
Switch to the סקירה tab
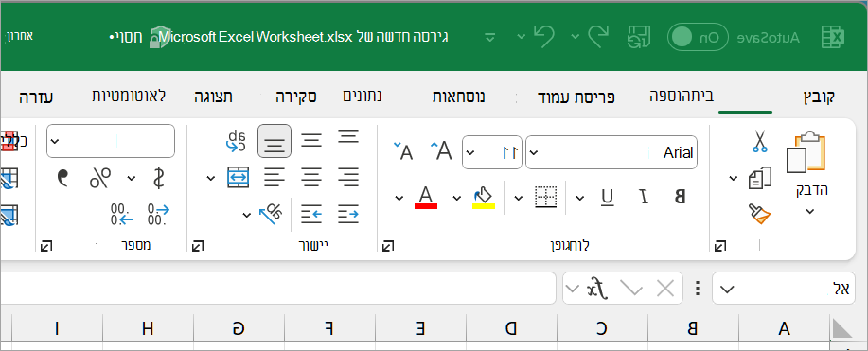pos(296,97)
